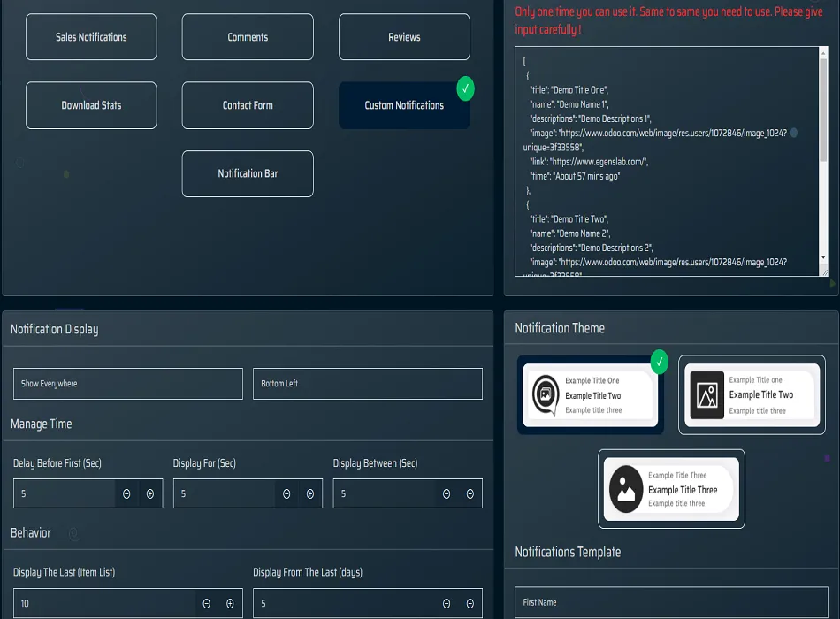This screenshot has width=840, height=619.
Task: Click the square picture icon in second theme
Action: (707, 395)
